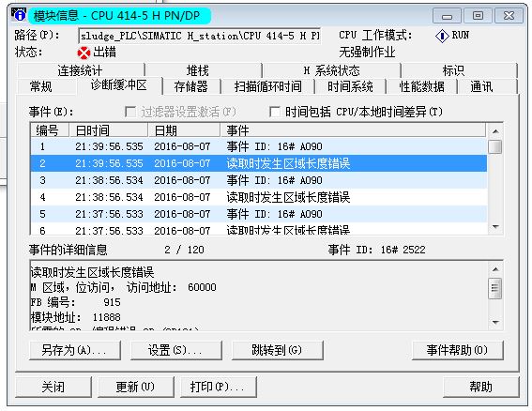532x411 pixels.
Task: Click the 事件 ID: 16# 2522 label
Action: [x=376, y=251]
